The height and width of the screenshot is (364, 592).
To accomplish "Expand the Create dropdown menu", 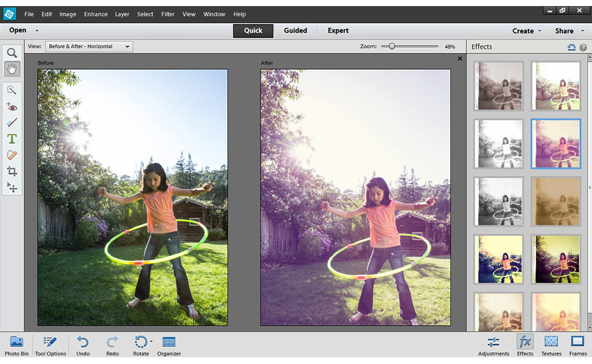I will (526, 31).
